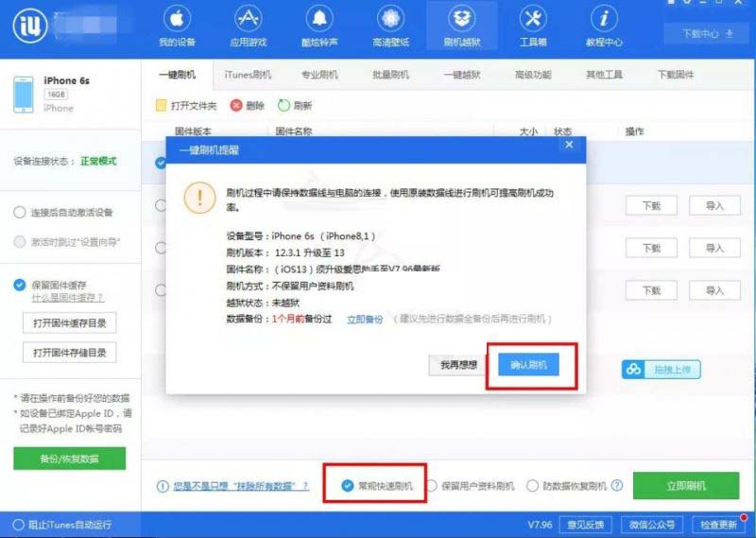Click the info icon before 抹除所有数据 link
Screen dimensions: 756x538
163,486
